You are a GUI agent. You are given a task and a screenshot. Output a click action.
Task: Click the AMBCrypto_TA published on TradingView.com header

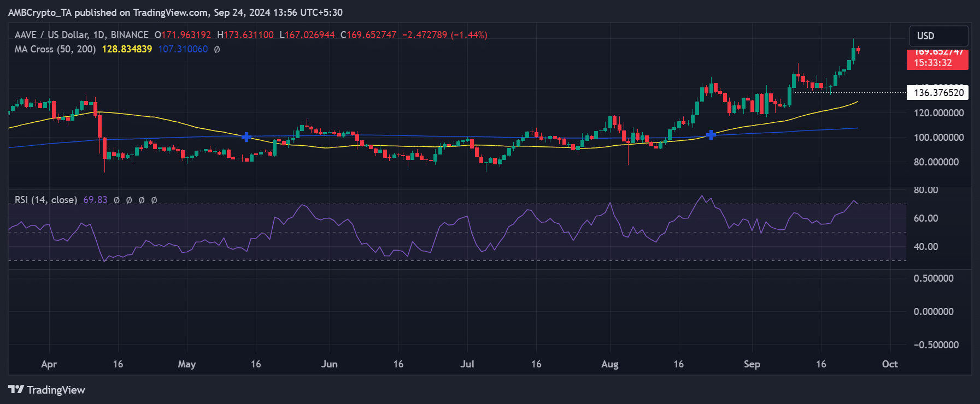[175, 12]
